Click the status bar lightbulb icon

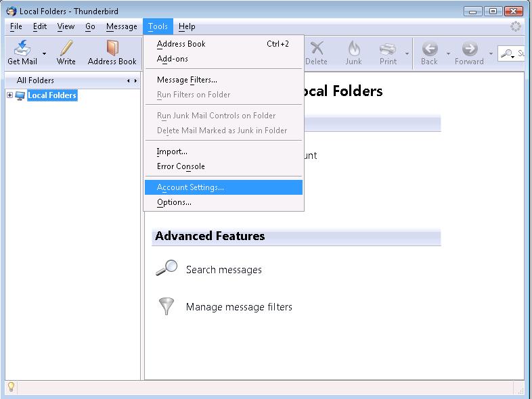point(11,386)
